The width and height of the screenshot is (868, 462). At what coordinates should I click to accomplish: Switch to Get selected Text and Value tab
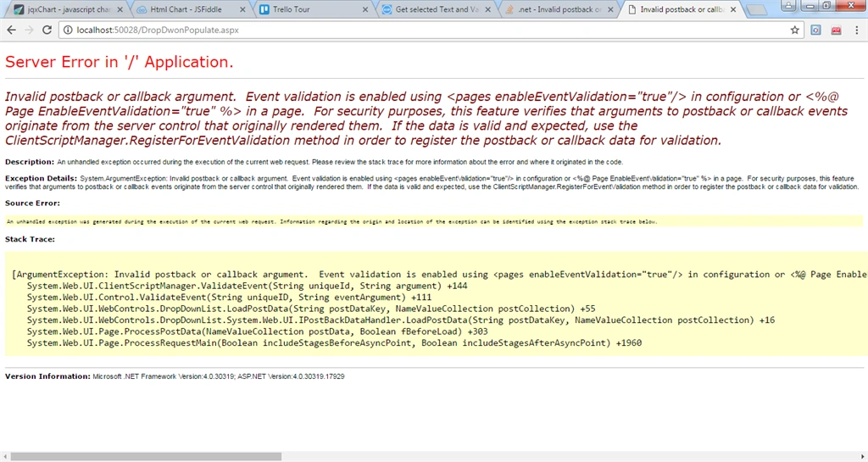pos(431,9)
